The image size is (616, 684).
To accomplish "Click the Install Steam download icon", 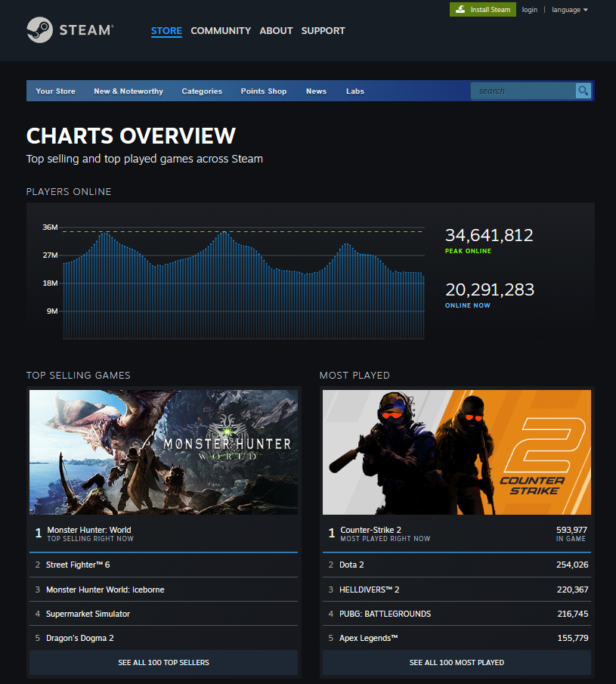I will [x=460, y=10].
